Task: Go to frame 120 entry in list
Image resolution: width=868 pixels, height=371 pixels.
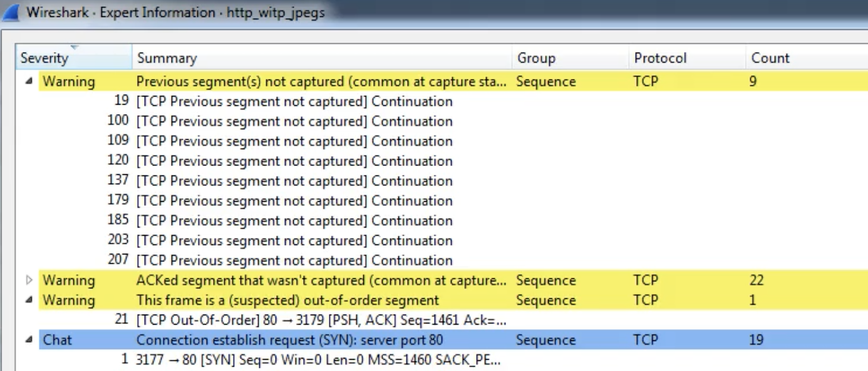Action: [294, 161]
